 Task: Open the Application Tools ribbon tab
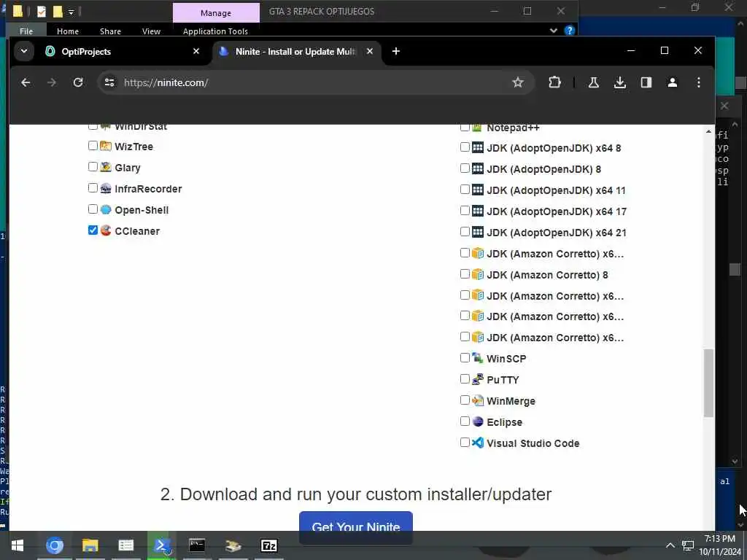point(215,31)
